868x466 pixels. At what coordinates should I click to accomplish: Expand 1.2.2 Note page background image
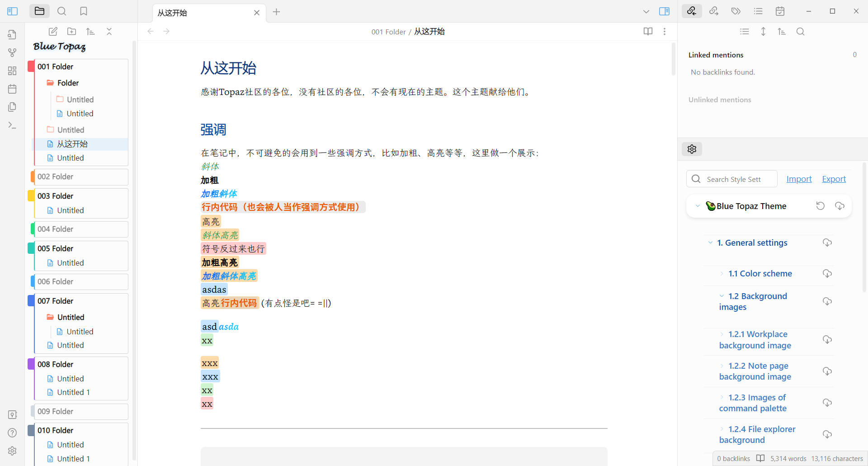pos(722,366)
